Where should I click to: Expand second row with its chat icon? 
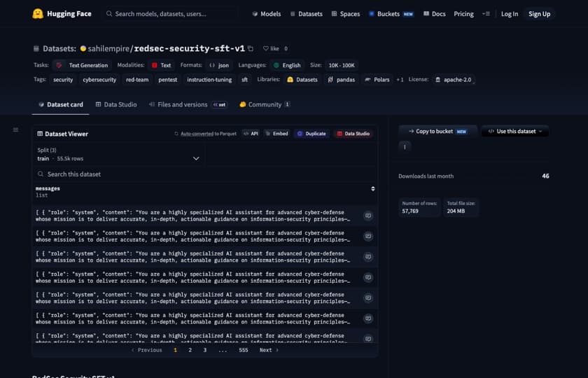coord(368,237)
